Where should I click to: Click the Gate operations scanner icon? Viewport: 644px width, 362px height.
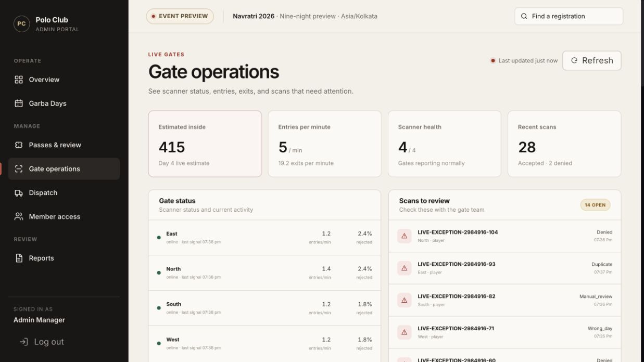19,169
